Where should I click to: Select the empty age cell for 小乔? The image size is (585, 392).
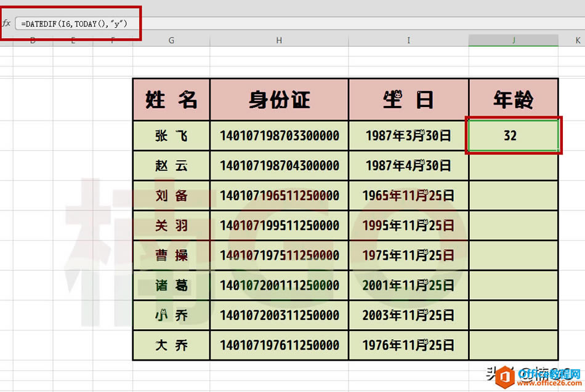tap(514, 316)
